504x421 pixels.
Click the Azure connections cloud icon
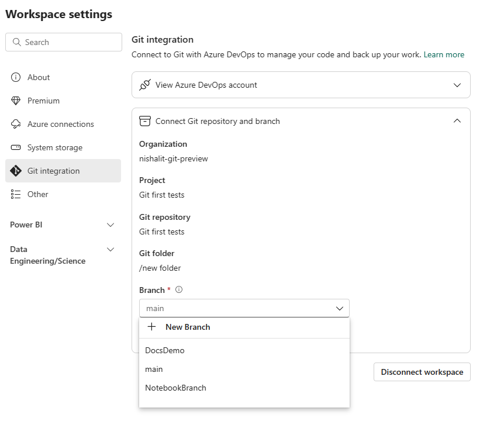(x=16, y=124)
